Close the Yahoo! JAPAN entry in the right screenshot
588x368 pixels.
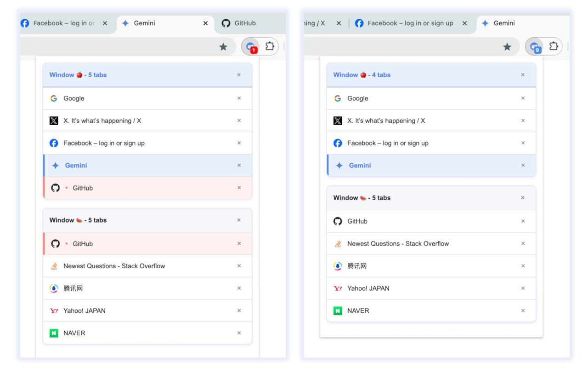click(523, 288)
